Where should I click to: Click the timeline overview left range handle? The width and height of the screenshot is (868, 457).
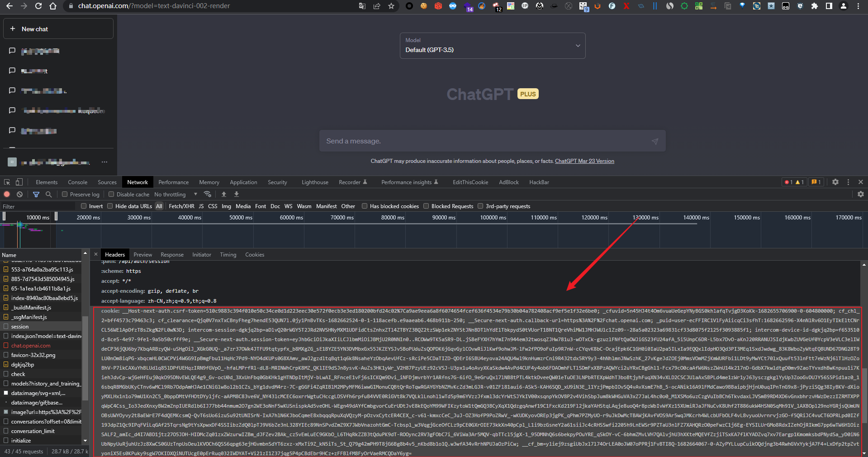[x=4, y=216]
